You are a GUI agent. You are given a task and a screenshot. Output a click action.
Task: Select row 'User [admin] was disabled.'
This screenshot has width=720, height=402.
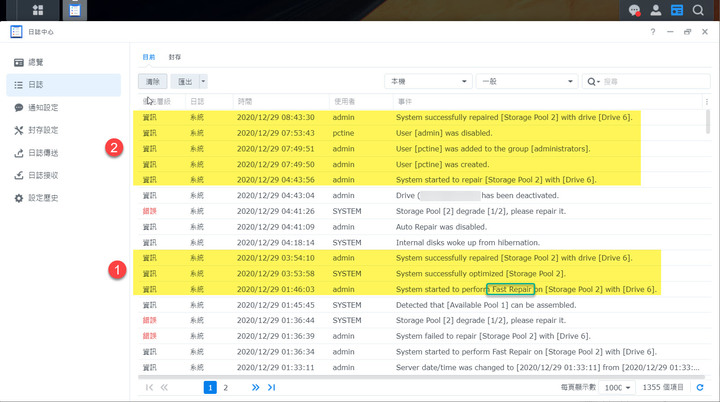tap(422, 133)
